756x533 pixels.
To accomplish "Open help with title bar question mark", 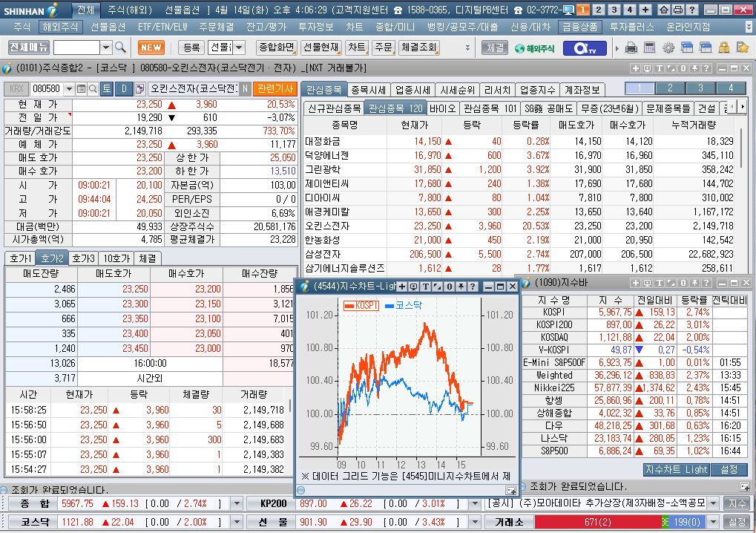I will pos(692,10).
